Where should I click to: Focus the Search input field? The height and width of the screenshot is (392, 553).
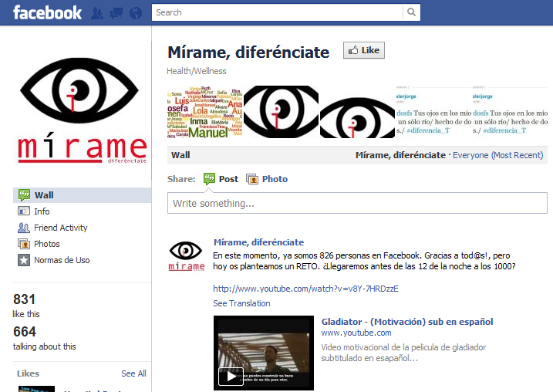277,12
